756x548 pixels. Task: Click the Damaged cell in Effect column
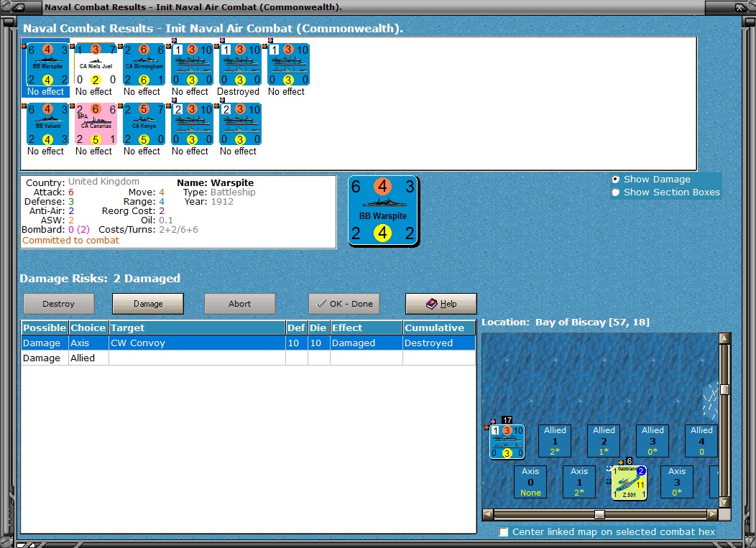(367, 343)
